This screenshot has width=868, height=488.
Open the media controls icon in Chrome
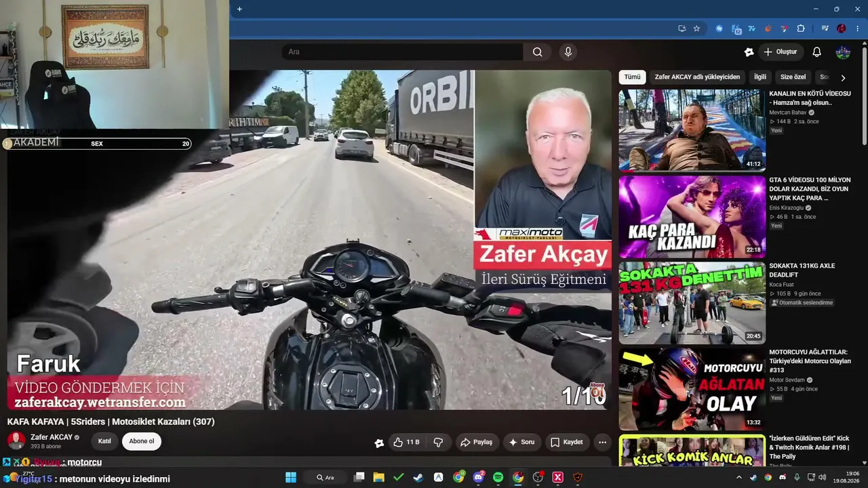(825, 28)
